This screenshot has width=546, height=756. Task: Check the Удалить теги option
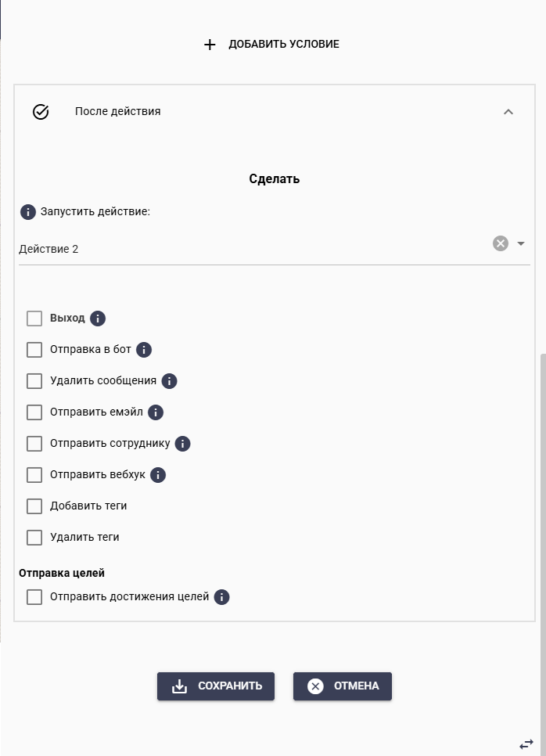(34, 538)
